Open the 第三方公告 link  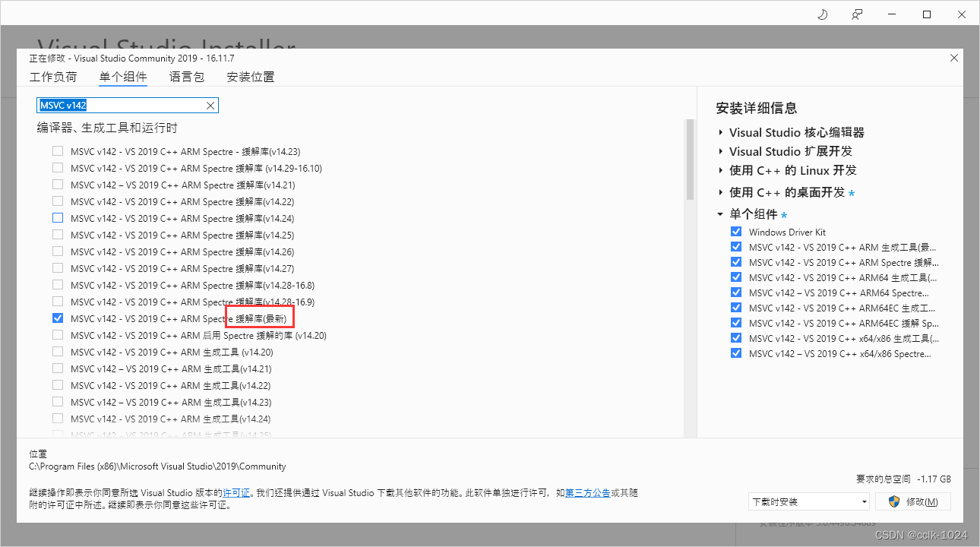pos(588,493)
